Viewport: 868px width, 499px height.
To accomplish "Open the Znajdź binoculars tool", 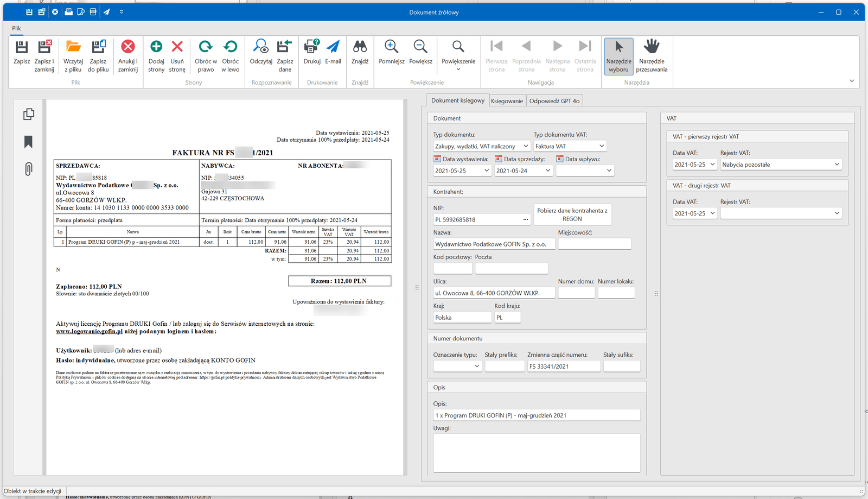I will 360,47.
